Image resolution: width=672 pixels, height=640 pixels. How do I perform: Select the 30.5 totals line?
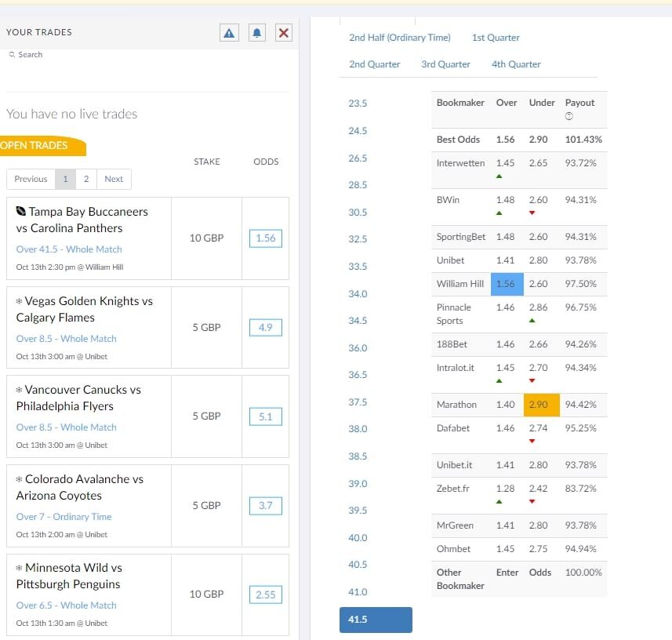point(358,213)
